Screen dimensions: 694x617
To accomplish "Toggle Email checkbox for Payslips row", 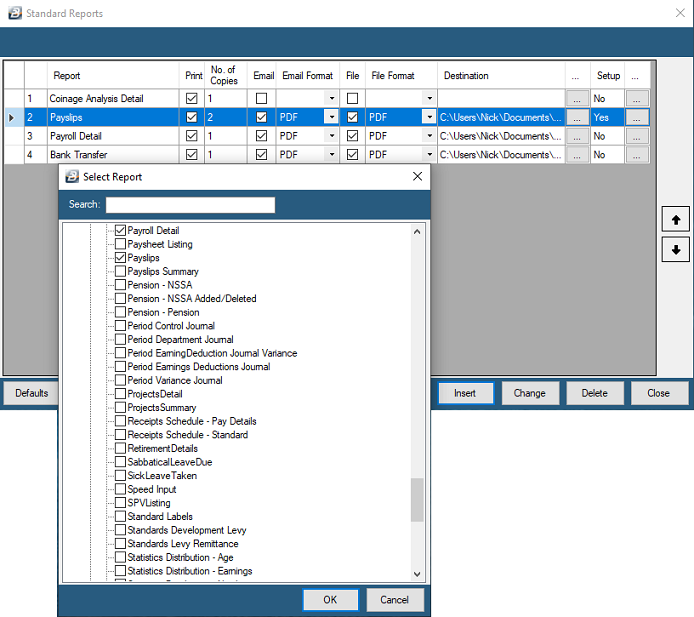I will tap(262, 117).
